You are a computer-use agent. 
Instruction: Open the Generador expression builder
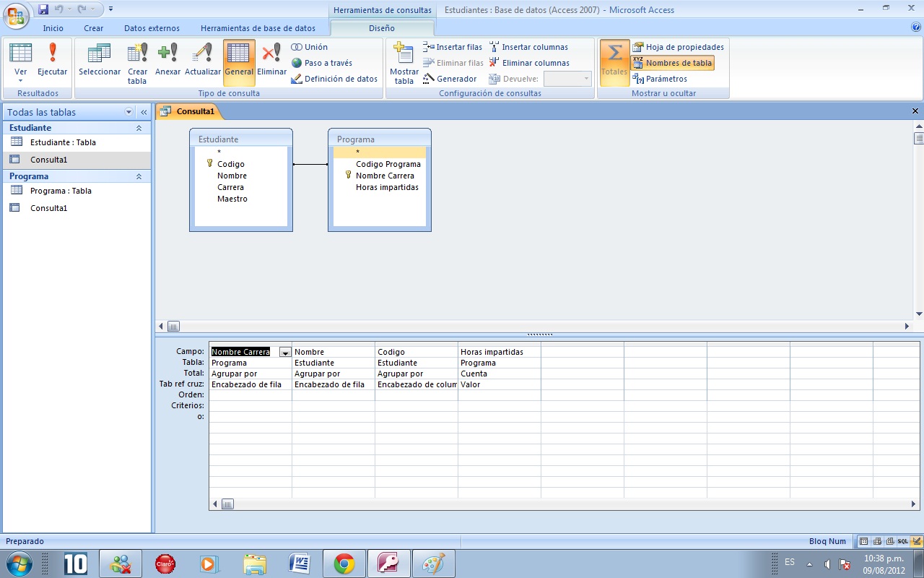coord(450,79)
